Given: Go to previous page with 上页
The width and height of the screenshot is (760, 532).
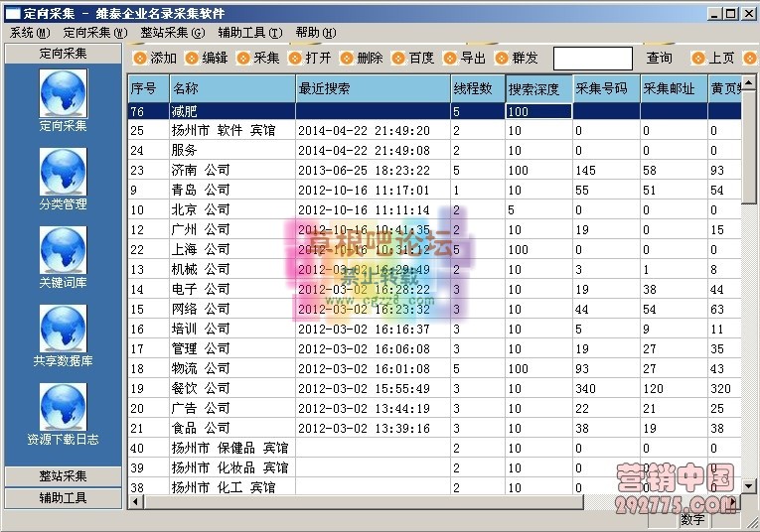Looking at the screenshot, I should click(x=713, y=59).
